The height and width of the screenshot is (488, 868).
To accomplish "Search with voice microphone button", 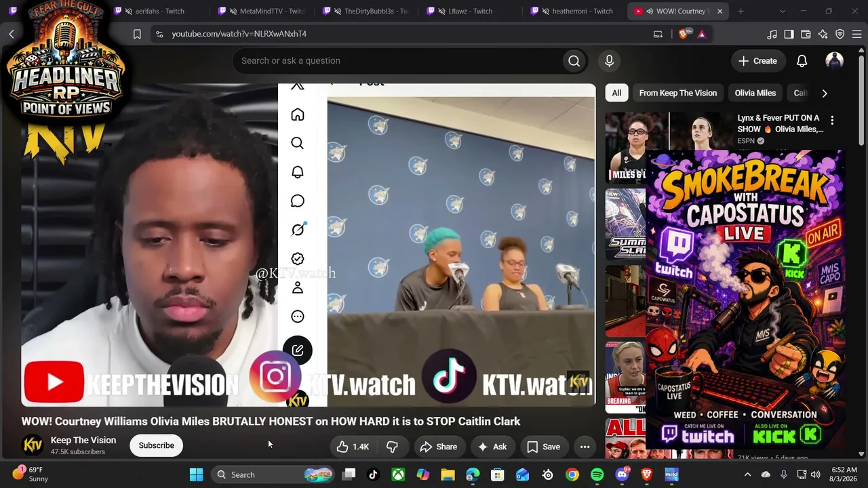I will click(609, 61).
